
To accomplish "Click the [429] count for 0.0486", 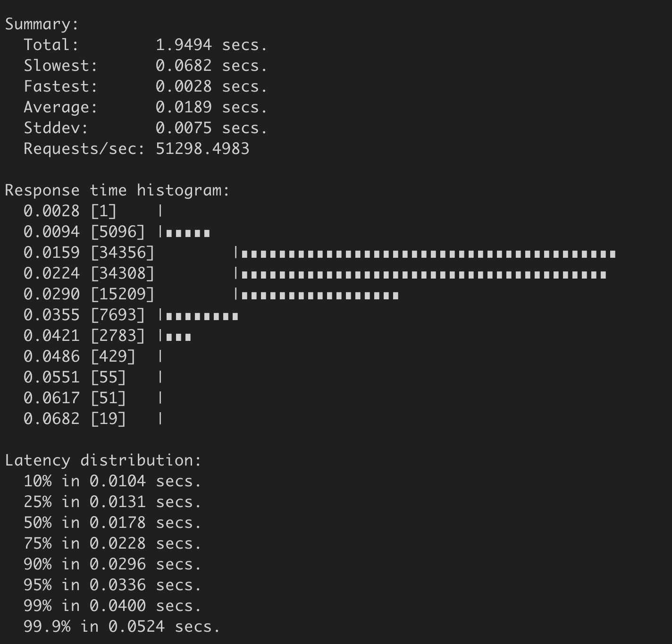I will point(113,356).
